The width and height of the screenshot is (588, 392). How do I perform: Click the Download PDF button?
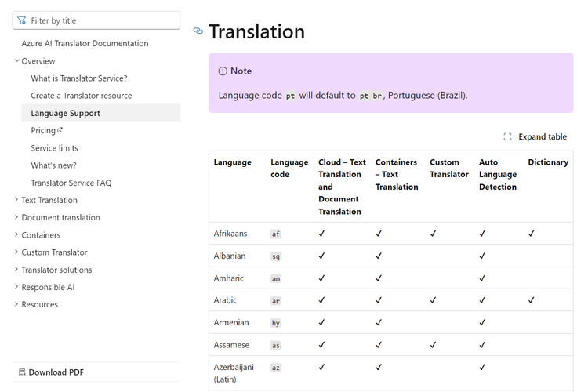(52, 372)
